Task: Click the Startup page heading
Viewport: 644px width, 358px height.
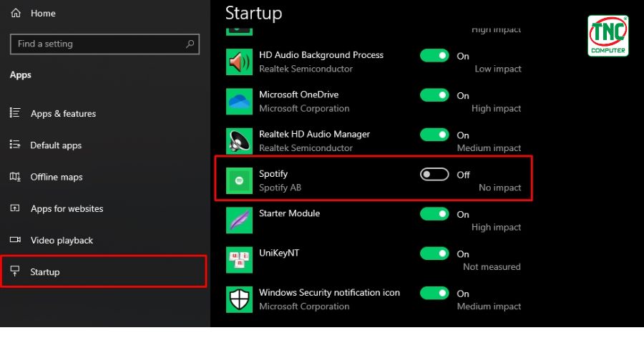Action: [x=253, y=13]
